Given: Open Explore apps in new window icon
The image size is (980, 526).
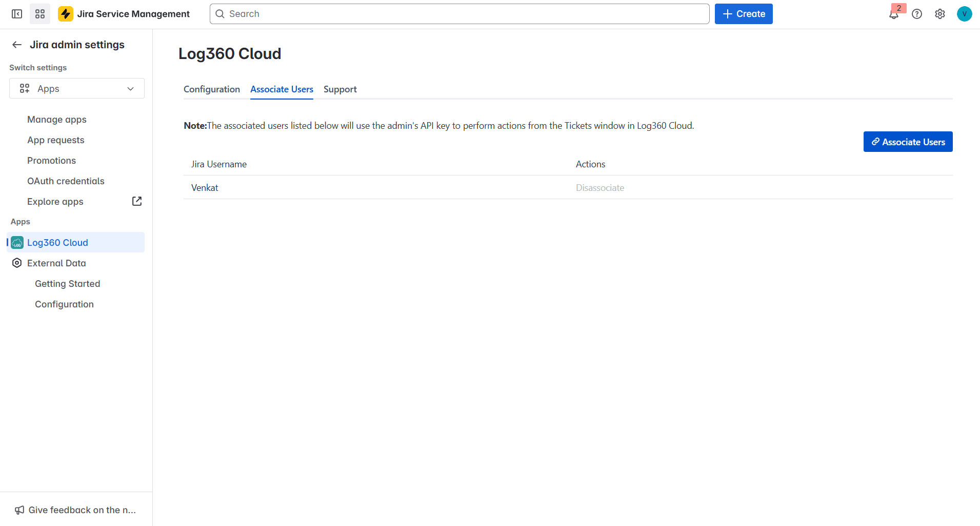Looking at the screenshot, I should (x=136, y=201).
